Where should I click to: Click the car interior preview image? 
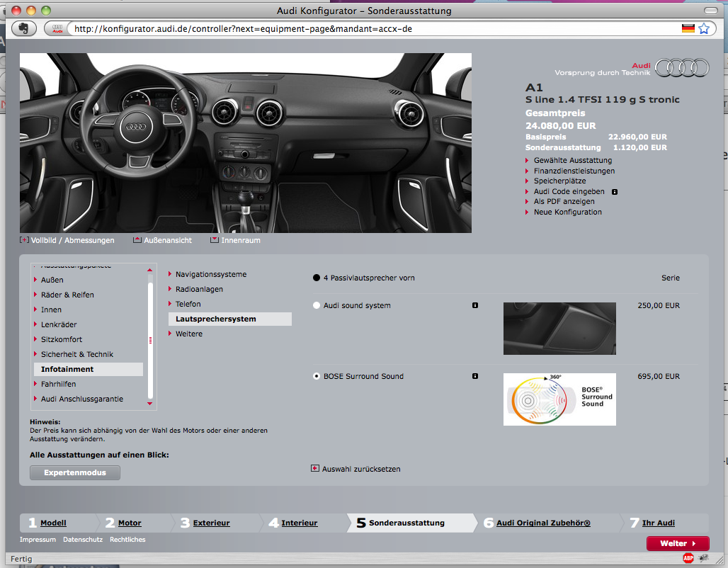click(x=246, y=143)
